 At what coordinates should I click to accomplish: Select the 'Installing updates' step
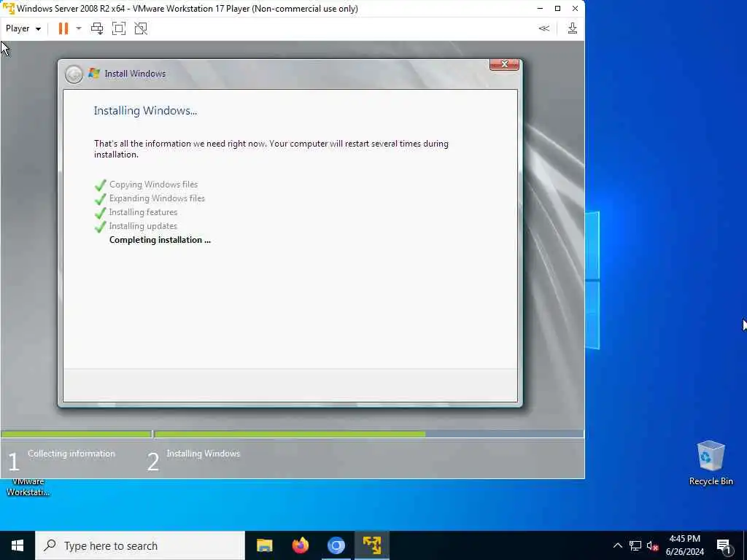click(143, 226)
